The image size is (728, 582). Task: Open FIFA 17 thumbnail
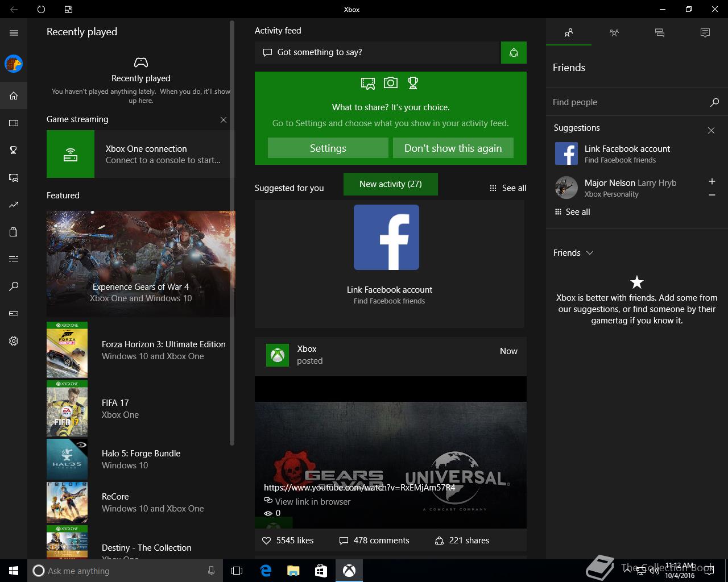tap(67, 409)
